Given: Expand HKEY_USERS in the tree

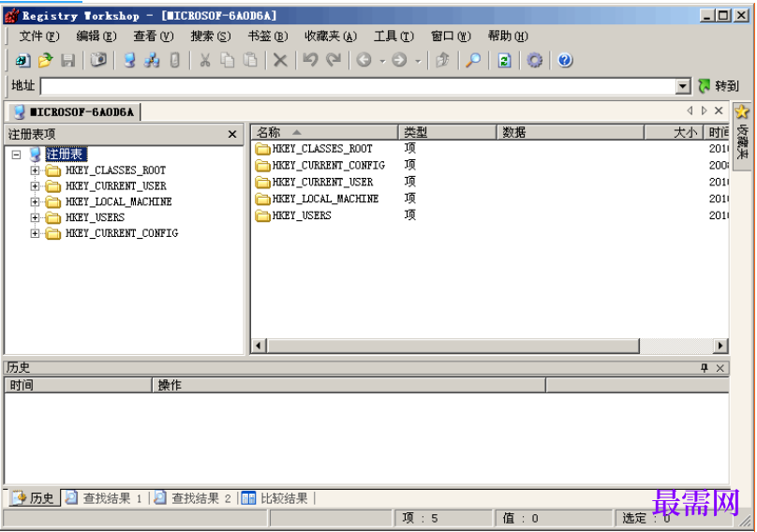Looking at the screenshot, I should click(x=35, y=217).
